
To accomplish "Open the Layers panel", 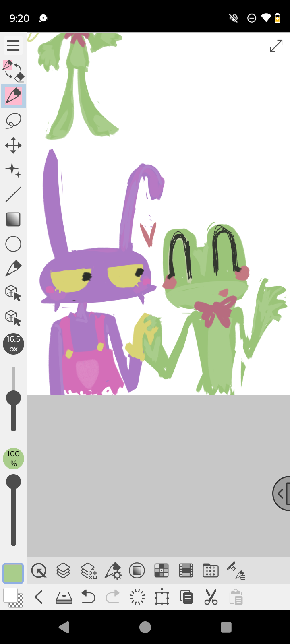I will click(63, 570).
